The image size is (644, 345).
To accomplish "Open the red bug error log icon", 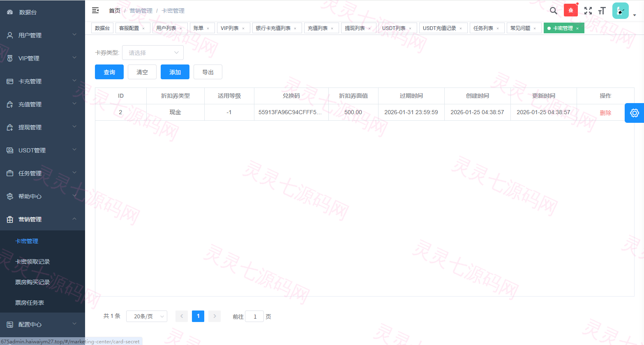I will tap(570, 10).
